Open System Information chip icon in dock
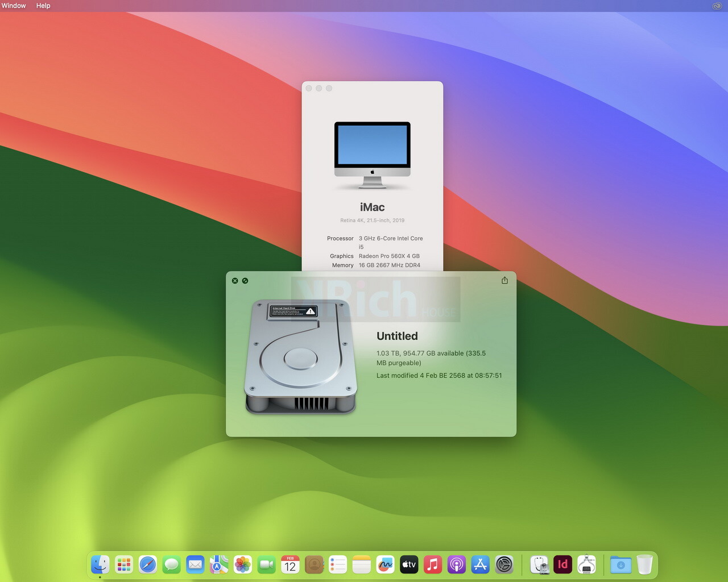 [586, 564]
